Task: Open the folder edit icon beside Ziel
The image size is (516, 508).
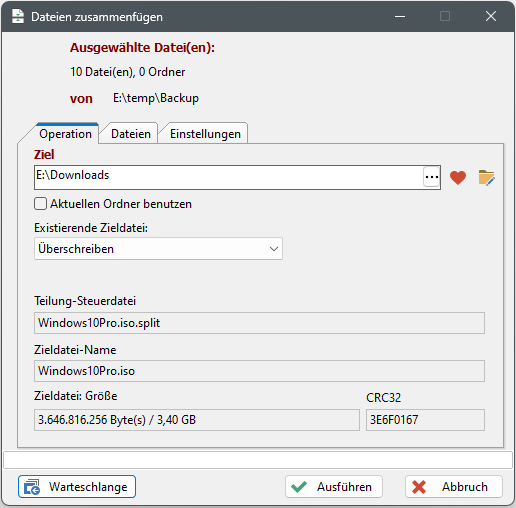Action: click(x=486, y=178)
